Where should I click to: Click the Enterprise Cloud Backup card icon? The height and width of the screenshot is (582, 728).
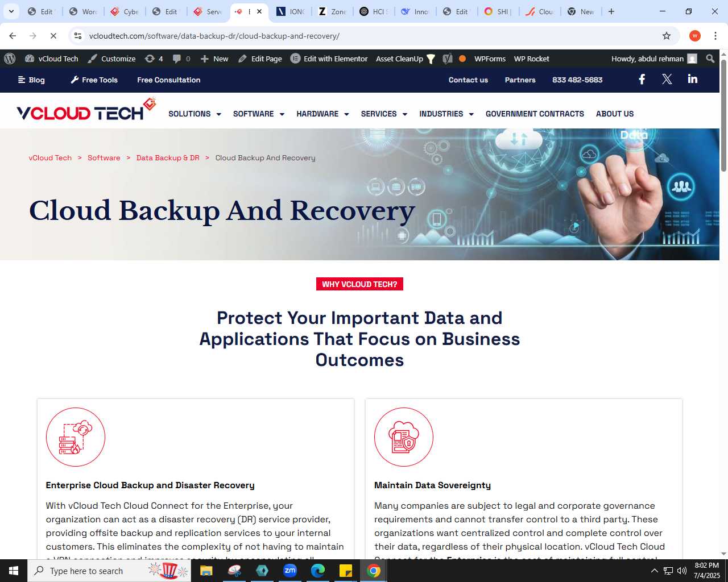tap(76, 437)
